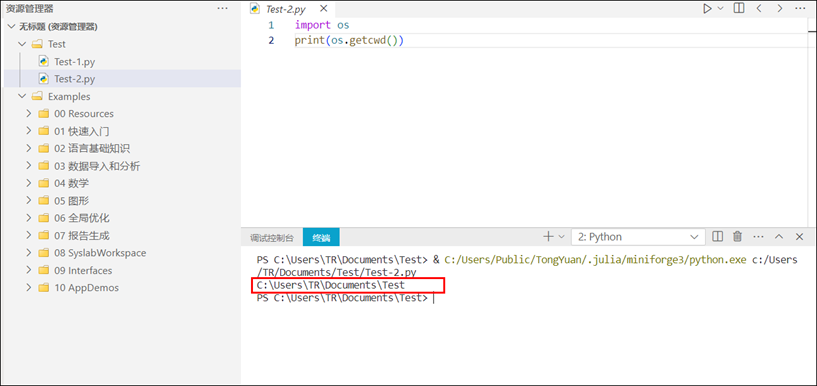This screenshot has width=817, height=386.
Task: Open the run options dropdown arrow
Action: [721, 8]
